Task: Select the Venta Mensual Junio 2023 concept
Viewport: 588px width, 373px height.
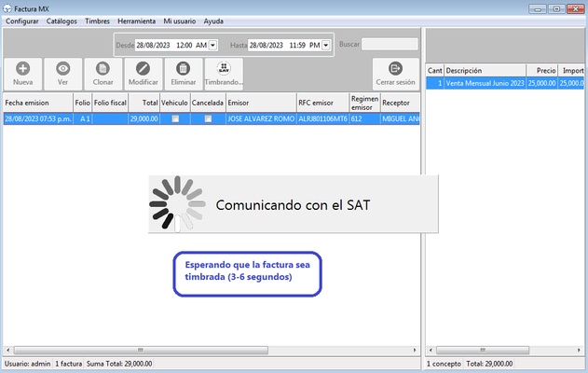Action: tap(485, 83)
